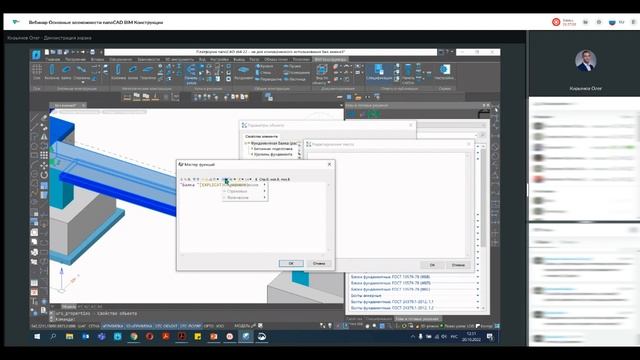
Task: Expand Болты фундаментные ГОСТ 24379.1-2012 1.1 arrow
Action: coord(478,302)
